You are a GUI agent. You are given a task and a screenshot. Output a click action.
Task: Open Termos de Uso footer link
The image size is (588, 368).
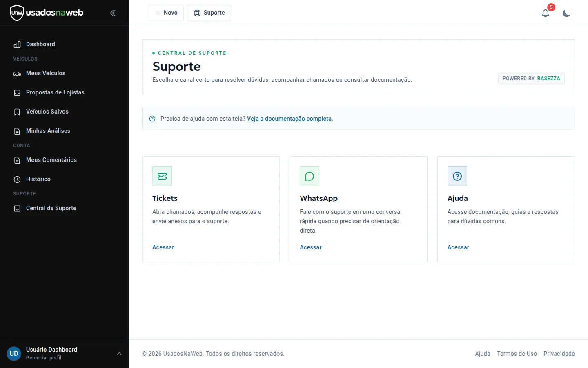coord(517,354)
